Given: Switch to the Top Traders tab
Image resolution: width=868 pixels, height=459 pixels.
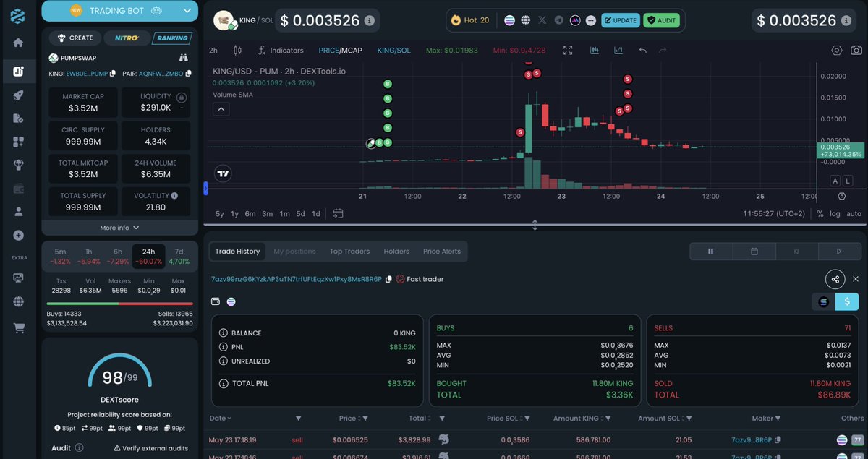Looking at the screenshot, I should click(x=349, y=252).
